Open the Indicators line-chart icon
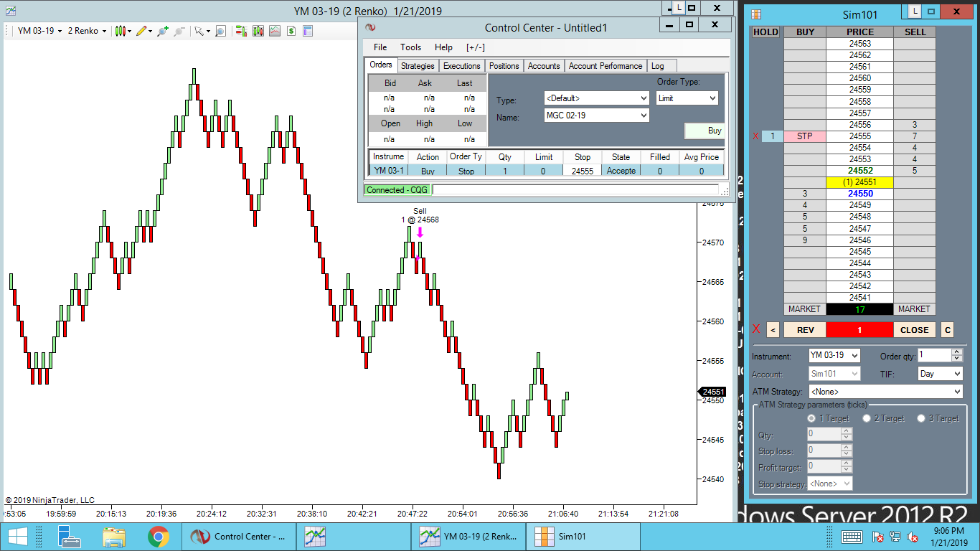 coord(274,31)
